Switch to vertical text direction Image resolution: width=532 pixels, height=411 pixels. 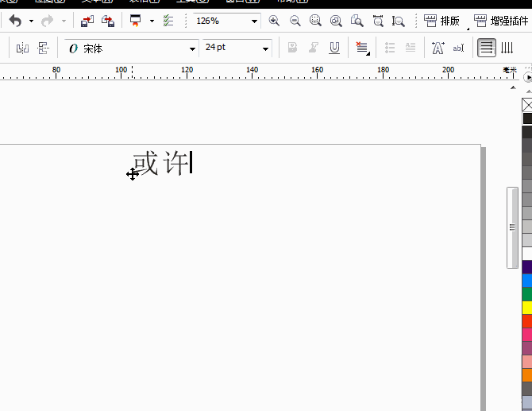click(507, 48)
